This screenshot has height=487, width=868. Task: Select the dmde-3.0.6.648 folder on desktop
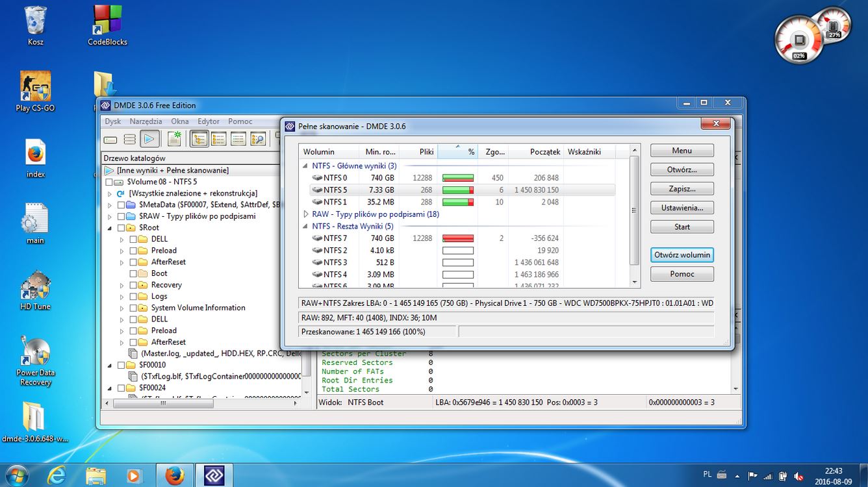click(x=35, y=422)
